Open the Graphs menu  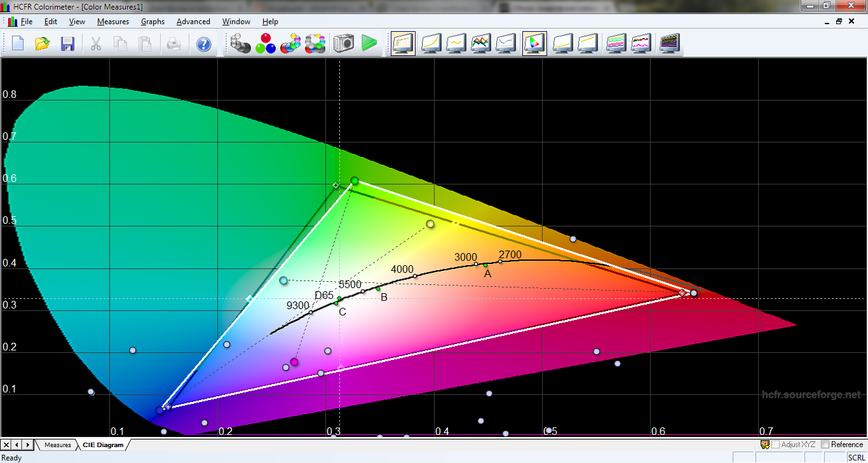click(153, 22)
